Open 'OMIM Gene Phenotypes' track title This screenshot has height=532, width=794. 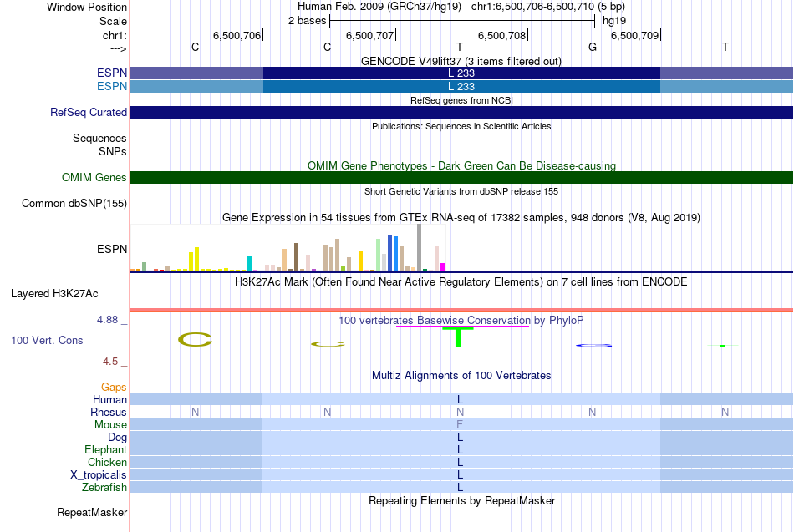461,165
